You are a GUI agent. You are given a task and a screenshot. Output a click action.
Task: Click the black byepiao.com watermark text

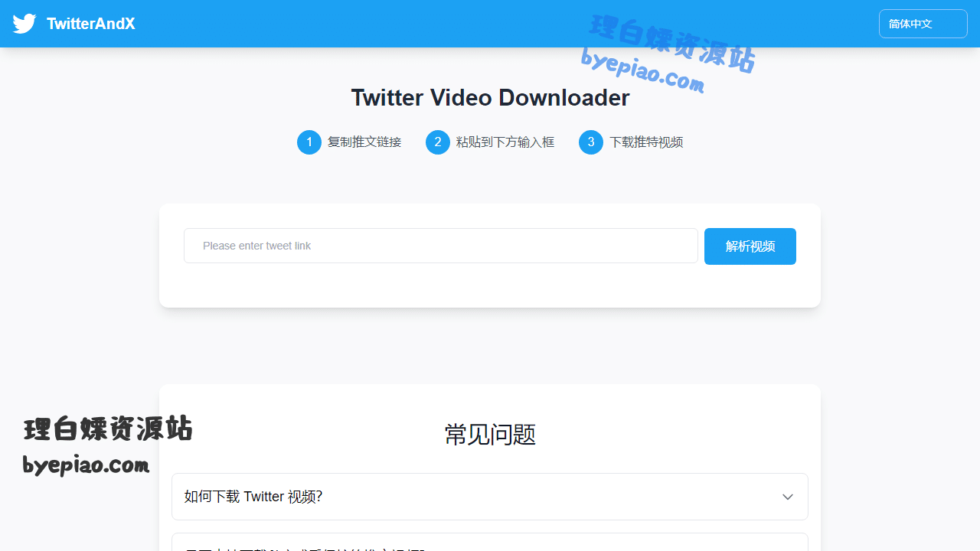[86, 465]
